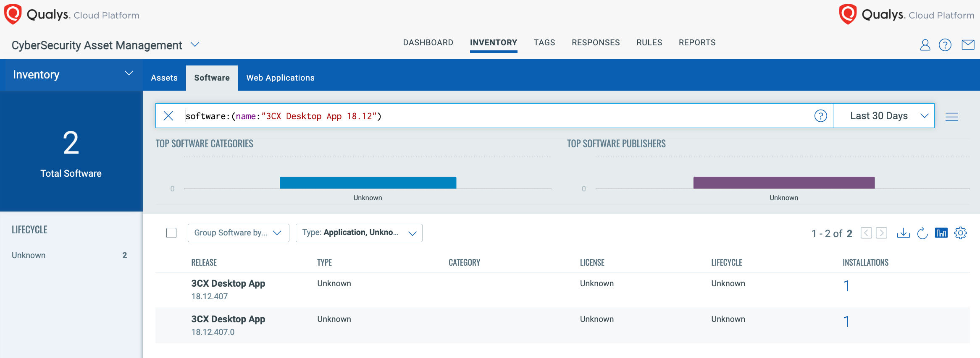The width and height of the screenshot is (980, 358).
Task: Switch to the Software tab
Action: (x=212, y=78)
